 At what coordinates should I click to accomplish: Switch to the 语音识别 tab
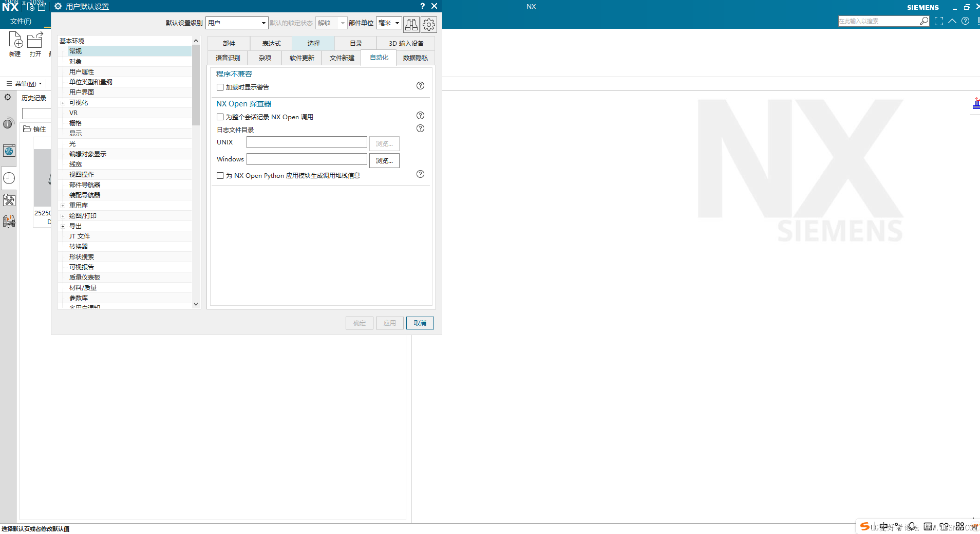[x=228, y=58]
